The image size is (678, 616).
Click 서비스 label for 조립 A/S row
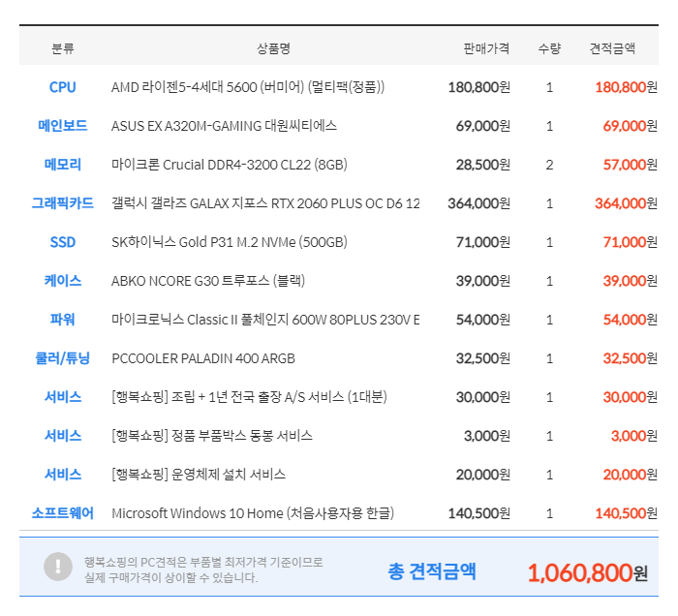[x=63, y=397]
